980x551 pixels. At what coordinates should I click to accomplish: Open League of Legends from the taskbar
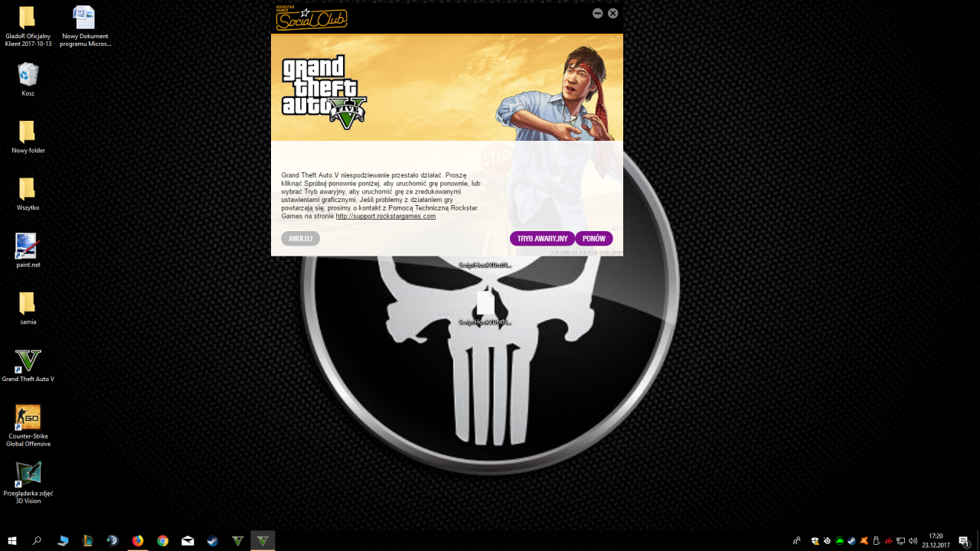(x=87, y=540)
